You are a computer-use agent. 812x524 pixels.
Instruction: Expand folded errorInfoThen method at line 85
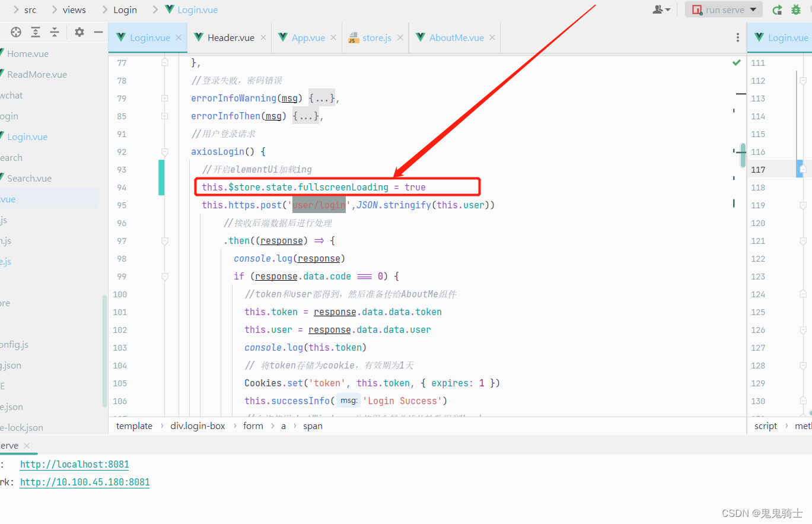(164, 116)
